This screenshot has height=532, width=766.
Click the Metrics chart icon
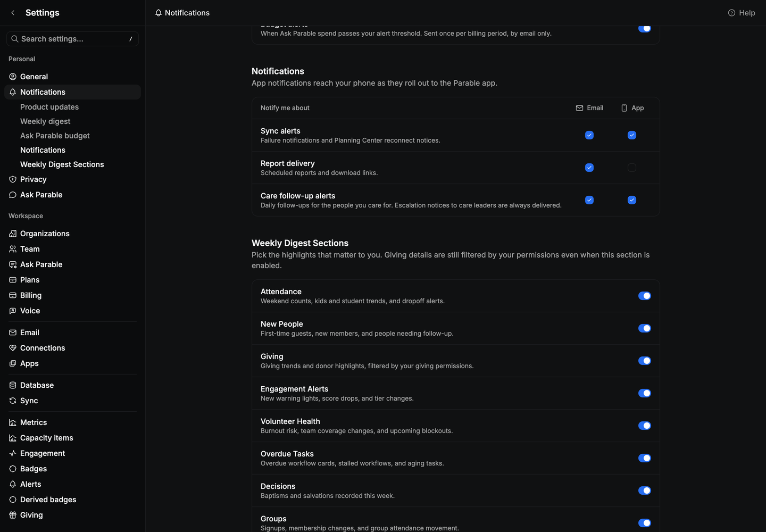(13, 422)
